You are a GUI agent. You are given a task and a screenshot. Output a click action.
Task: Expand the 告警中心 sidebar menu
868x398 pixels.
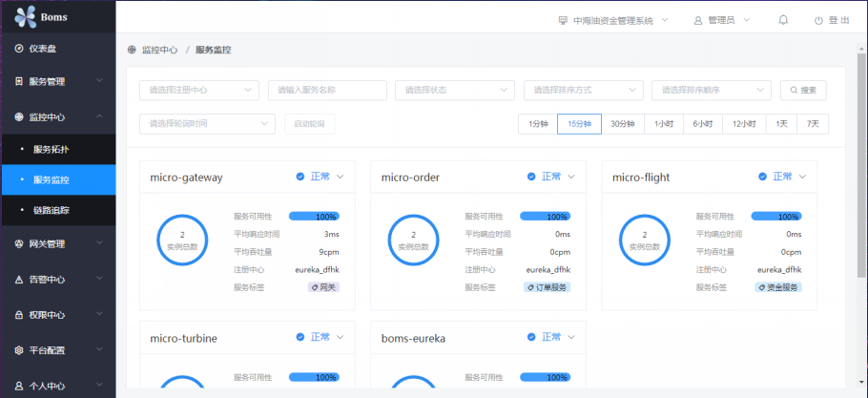pos(59,280)
